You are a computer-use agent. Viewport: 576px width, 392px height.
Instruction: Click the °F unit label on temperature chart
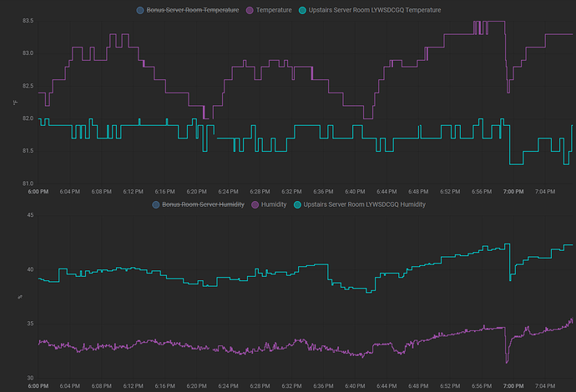point(15,103)
